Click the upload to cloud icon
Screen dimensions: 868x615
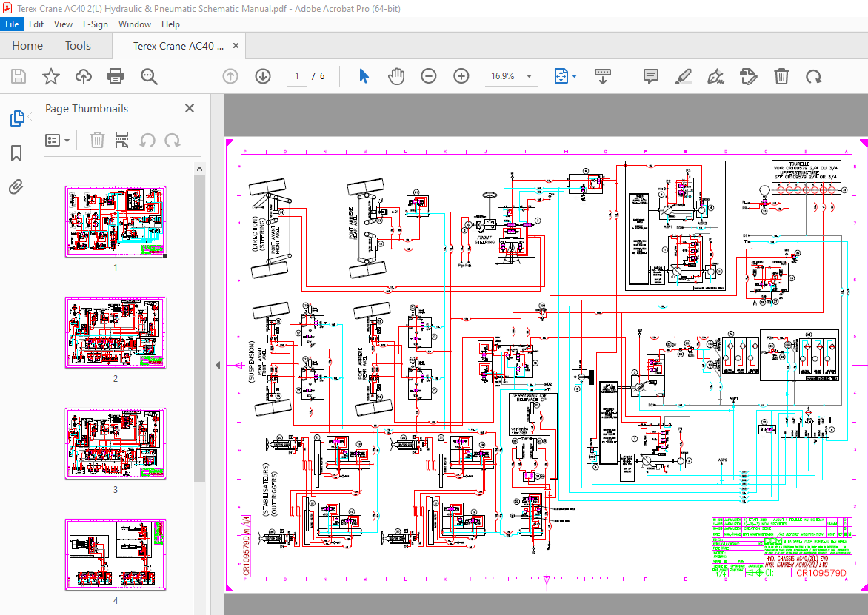83,76
